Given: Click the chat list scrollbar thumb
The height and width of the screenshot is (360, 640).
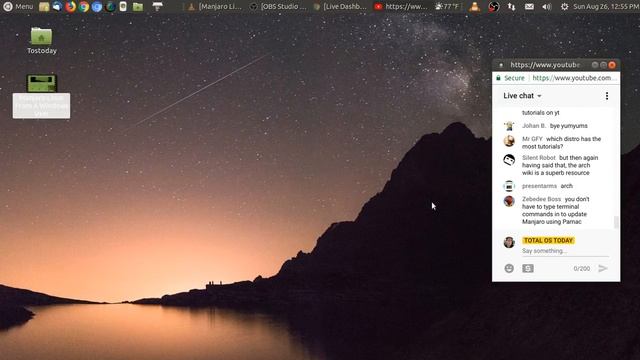Looking at the screenshot, I should click(x=616, y=222).
